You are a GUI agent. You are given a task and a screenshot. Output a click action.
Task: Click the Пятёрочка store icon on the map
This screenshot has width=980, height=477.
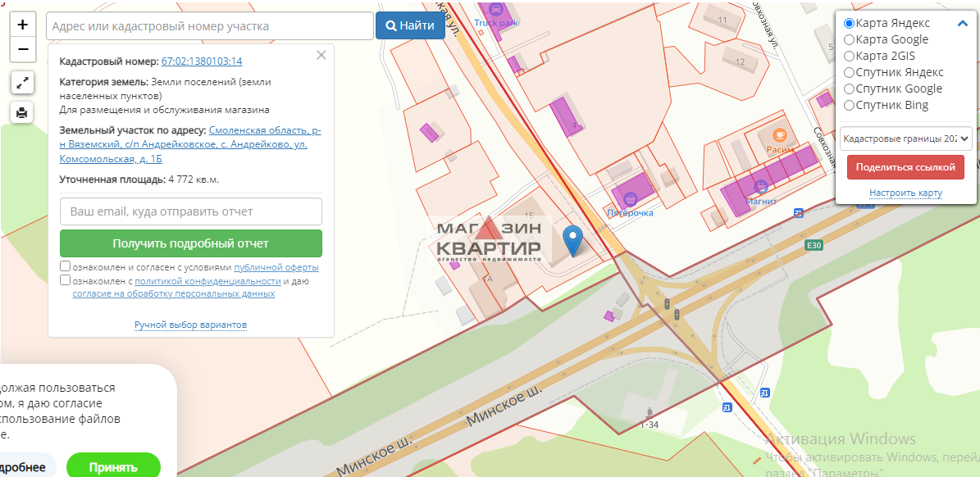(x=631, y=198)
